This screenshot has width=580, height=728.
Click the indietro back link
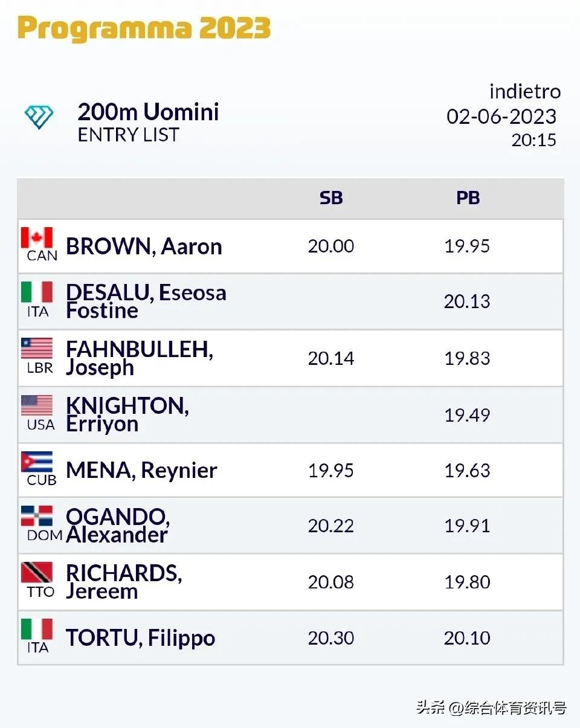click(524, 92)
